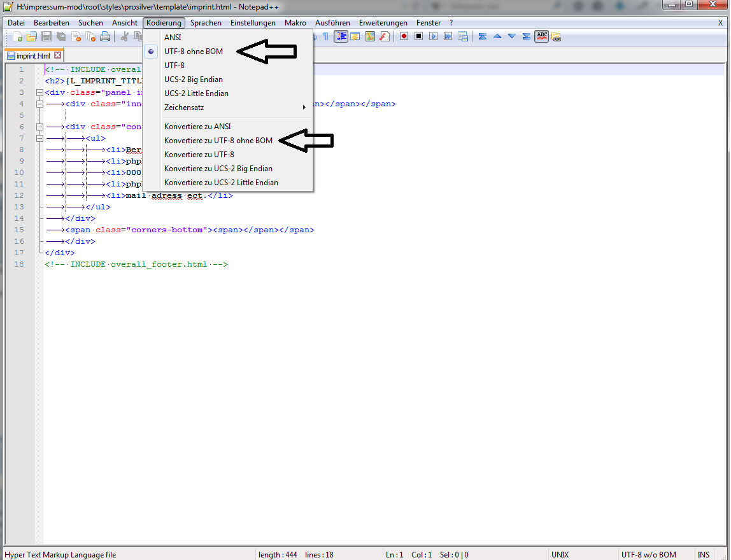Click the blue down triangle icon

pos(512,36)
